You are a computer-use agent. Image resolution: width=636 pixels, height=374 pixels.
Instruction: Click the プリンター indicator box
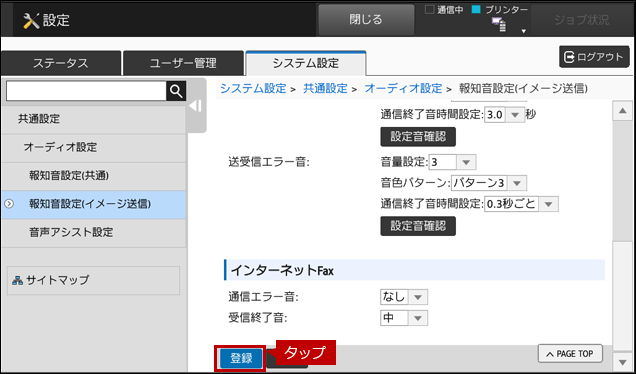click(x=476, y=10)
